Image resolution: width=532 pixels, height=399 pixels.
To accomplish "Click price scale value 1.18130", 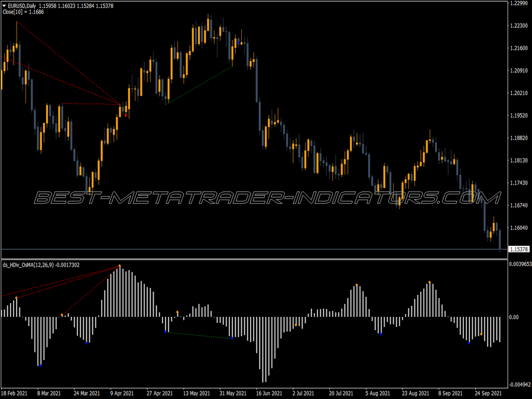I will click(519, 160).
